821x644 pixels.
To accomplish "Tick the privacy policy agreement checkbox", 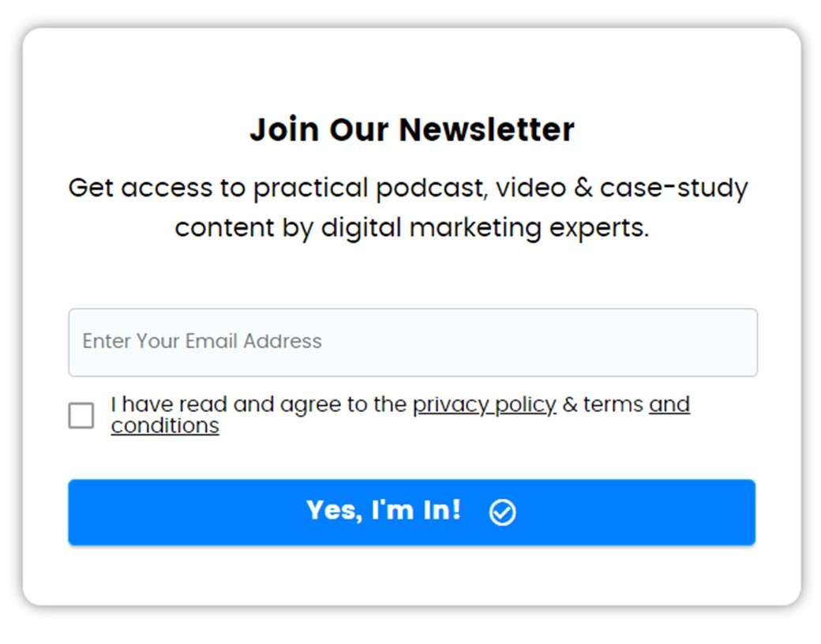I will 81,415.
